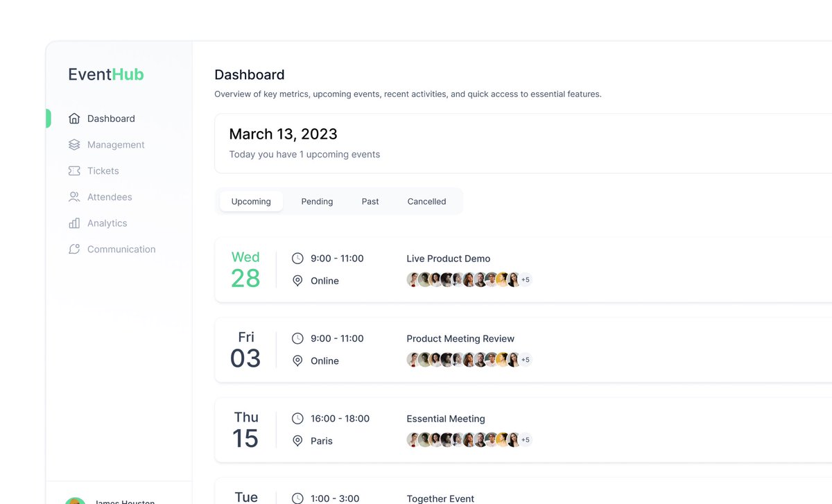
Task: Click the Thu 15 date label
Action: (245, 430)
